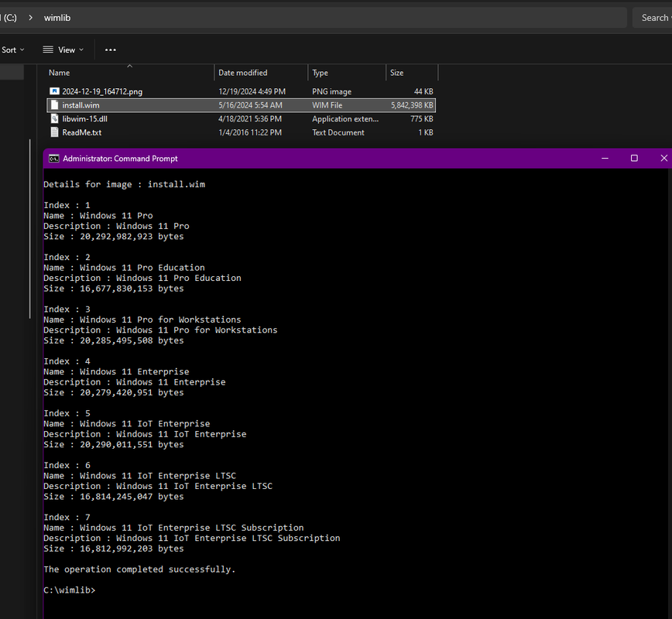Click the Command Prompt title bar icon

click(54, 159)
